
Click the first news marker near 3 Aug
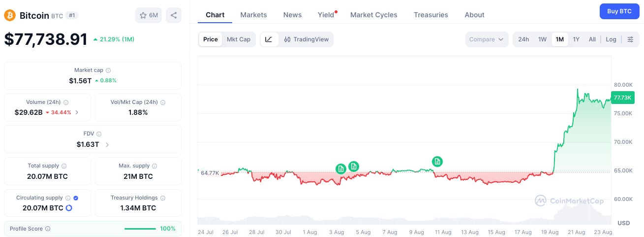(x=340, y=169)
